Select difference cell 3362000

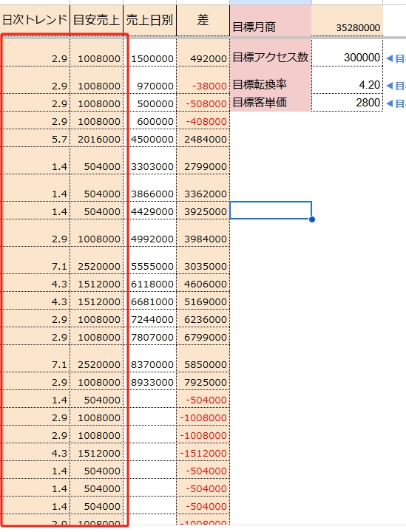203,188
